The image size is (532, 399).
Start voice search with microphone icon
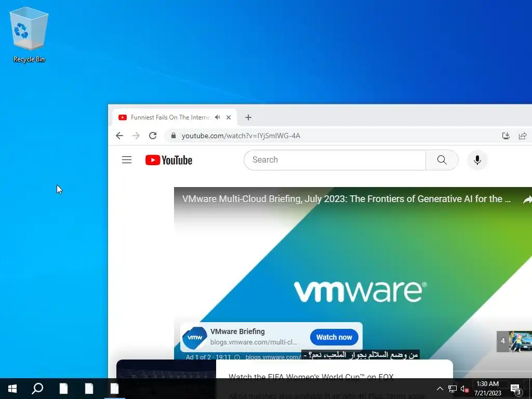(477, 160)
